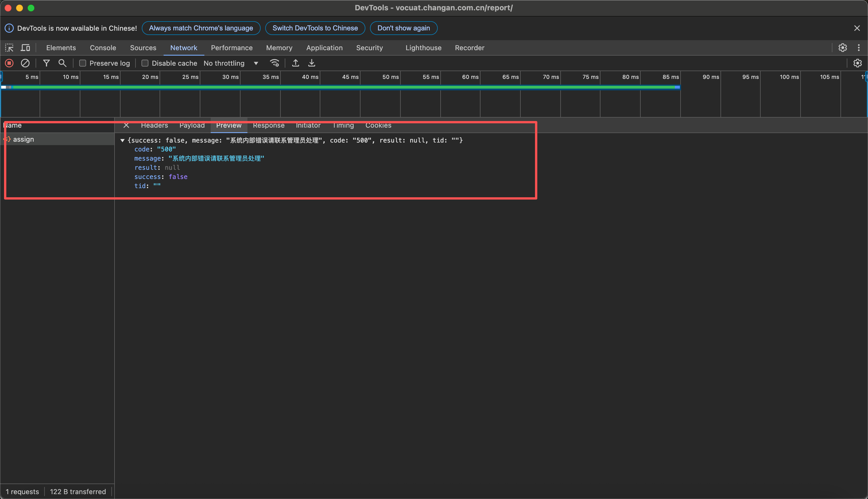Switch to the Console tab
Screen dimensions: 868x499
(x=103, y=48)
